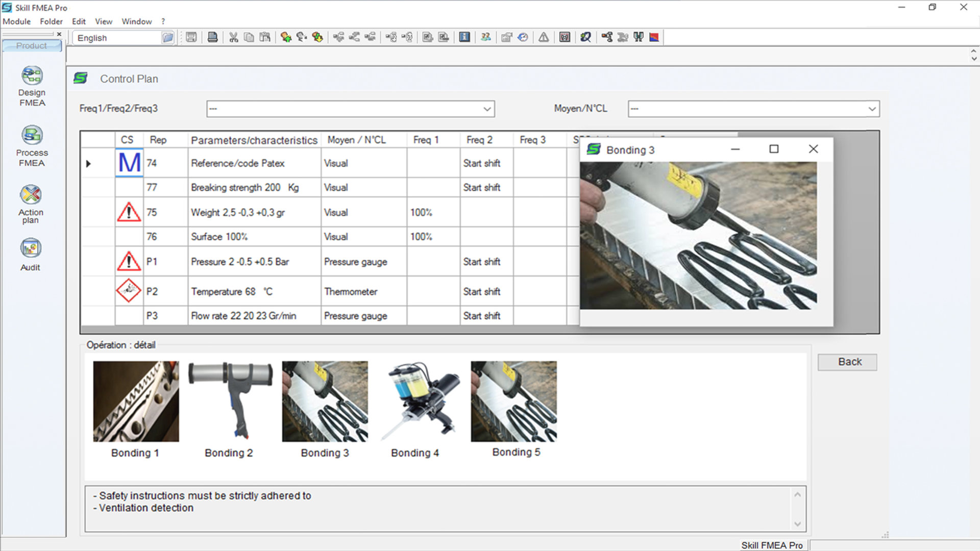Click the Freq 2 column header
This screenshot has width=980, height=551.
pos(486,140)
